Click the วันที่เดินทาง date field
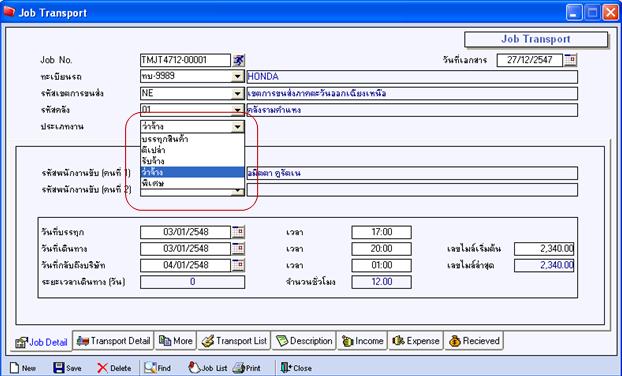The height and width of the screenshot is (376, 622). pos(185,249)
